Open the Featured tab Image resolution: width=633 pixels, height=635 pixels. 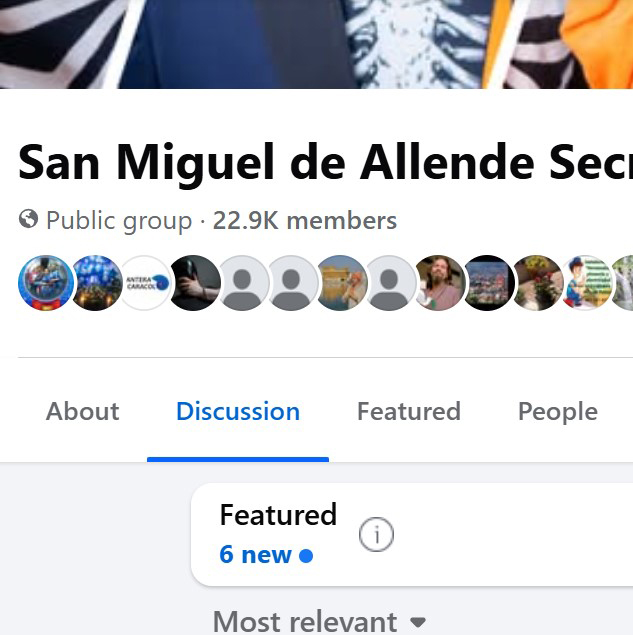[409, 412]
